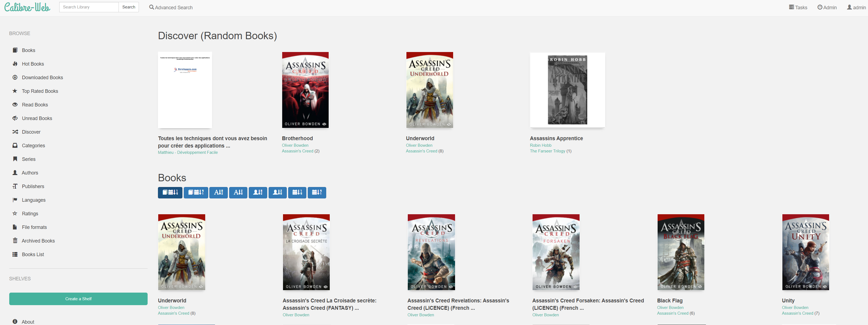Focus the Search Library input field
Viewport: 868px width, 325px height.
(89, 7)
